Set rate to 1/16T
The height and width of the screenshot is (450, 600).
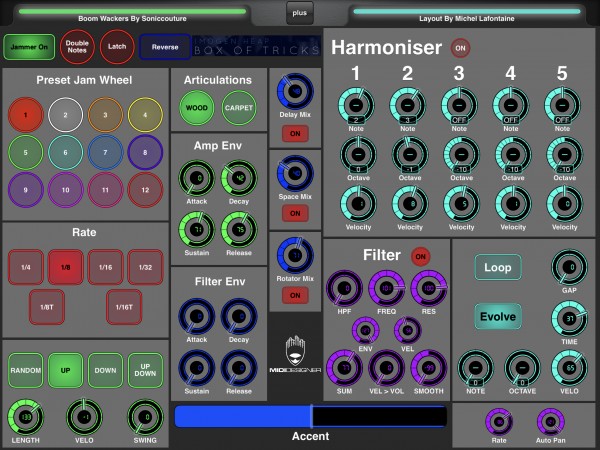tap(124, 307)
